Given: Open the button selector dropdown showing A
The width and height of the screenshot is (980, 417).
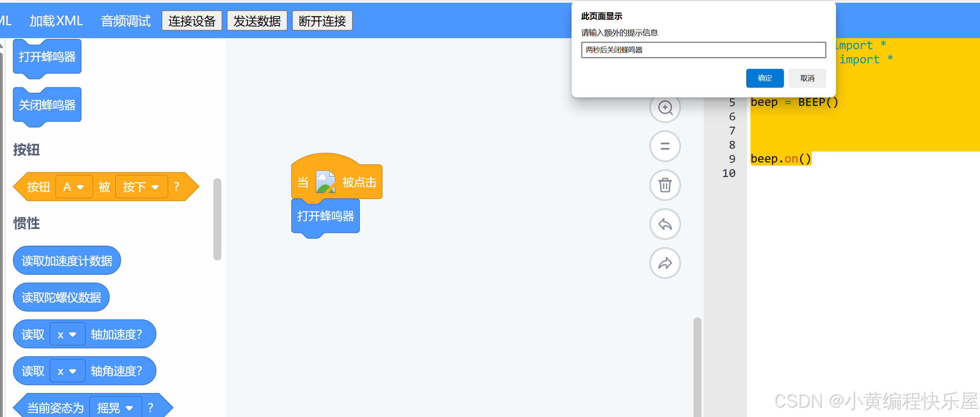Looking at the screenshot, I should tap(74, 186).
